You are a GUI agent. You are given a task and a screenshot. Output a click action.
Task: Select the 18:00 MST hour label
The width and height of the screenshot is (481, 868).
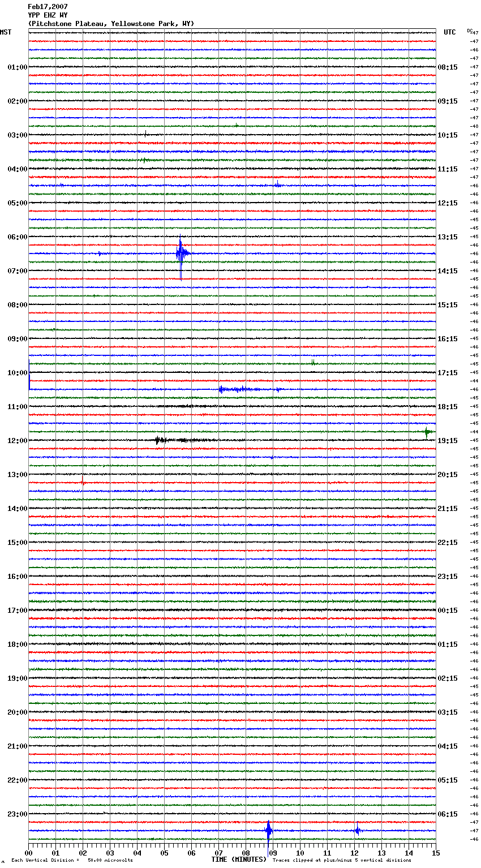coord(18,644)
